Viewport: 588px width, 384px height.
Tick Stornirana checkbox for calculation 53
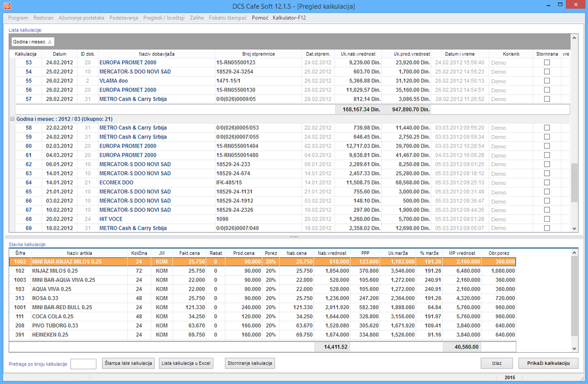547,63
